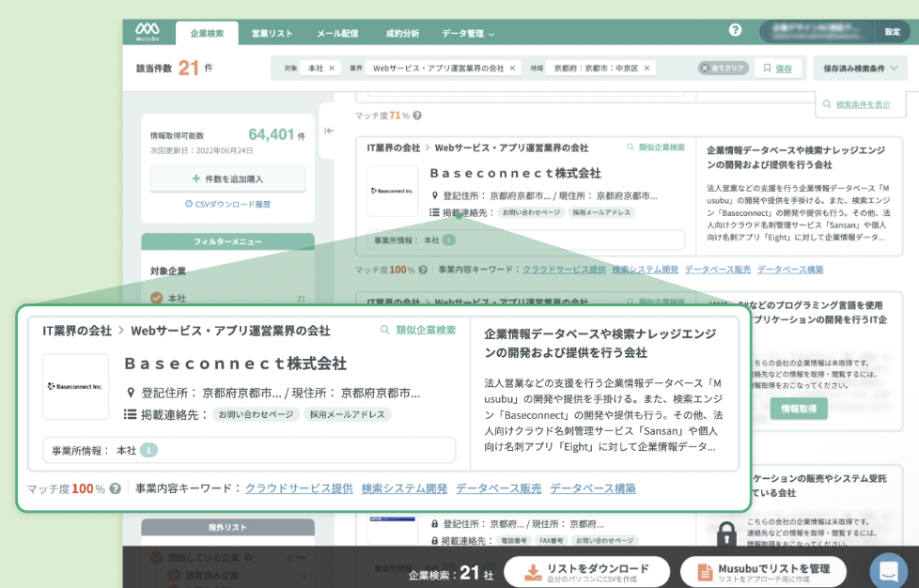Click the chat support bubble icon
Viewport: 919px width, 588px height.
pos(888,570)
